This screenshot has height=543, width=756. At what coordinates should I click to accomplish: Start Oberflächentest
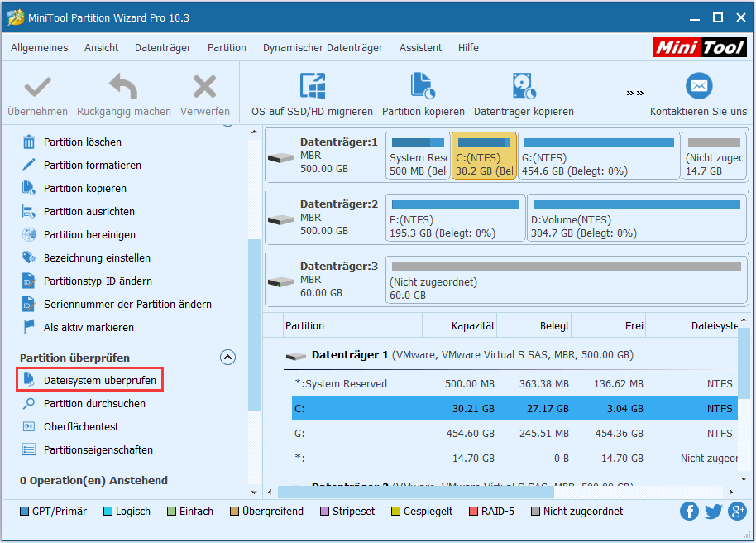pos(81,426)
